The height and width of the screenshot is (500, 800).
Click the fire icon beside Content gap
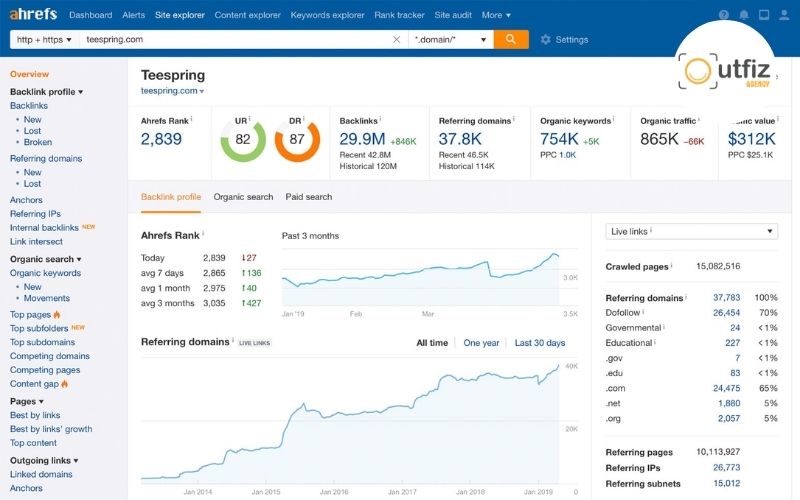64,384
